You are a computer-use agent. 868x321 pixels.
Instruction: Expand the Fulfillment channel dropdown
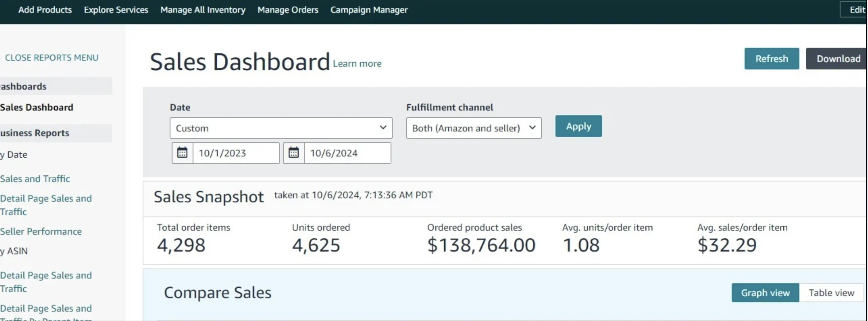(x=473, y=128)
